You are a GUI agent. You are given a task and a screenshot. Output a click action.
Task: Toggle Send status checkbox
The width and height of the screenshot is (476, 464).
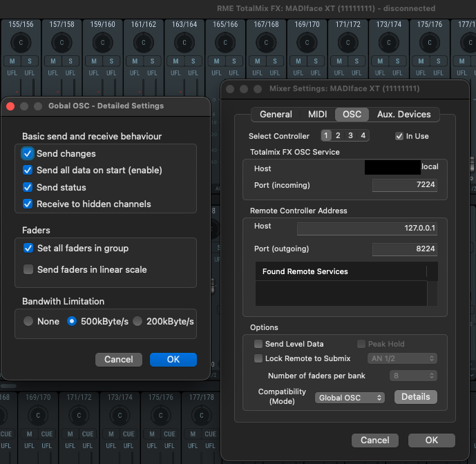click(x=28, y=187)
